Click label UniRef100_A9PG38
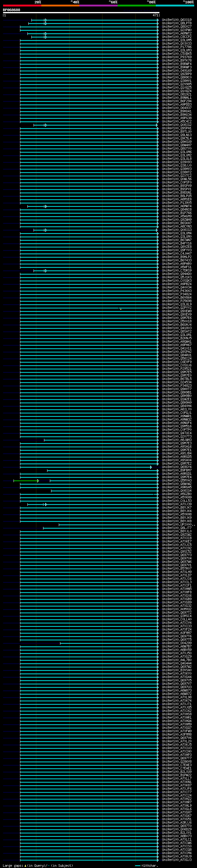Image resolution: width=197 pixels, height=868 pixels. pos(177,118)
